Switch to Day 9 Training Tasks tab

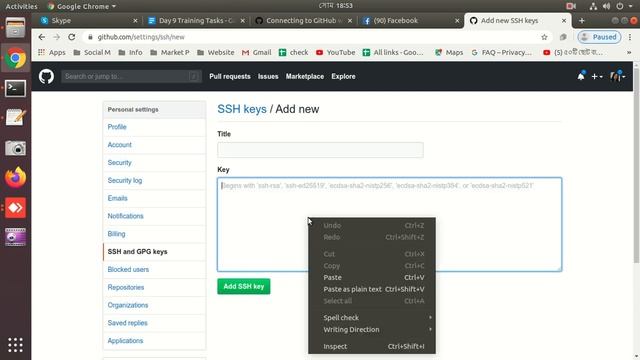pos(195,20)
